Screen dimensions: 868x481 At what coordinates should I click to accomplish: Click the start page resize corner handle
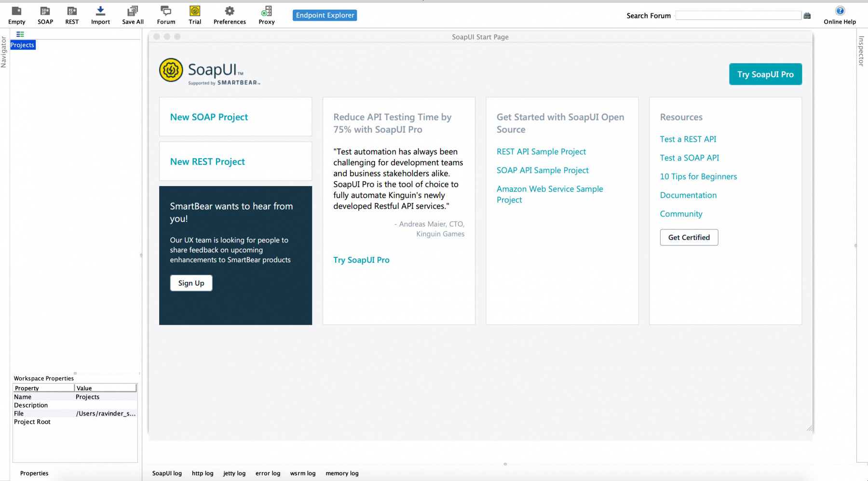click(810, 428)
